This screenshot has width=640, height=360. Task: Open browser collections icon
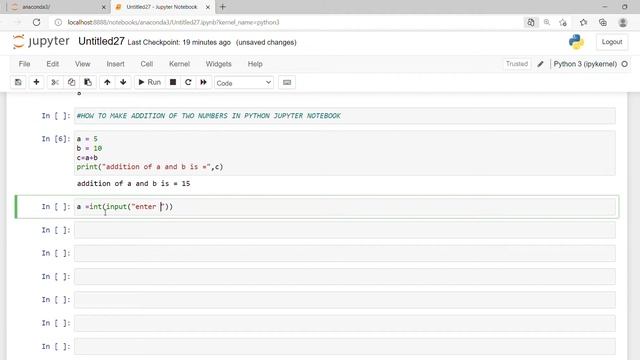tap(603, 22)
